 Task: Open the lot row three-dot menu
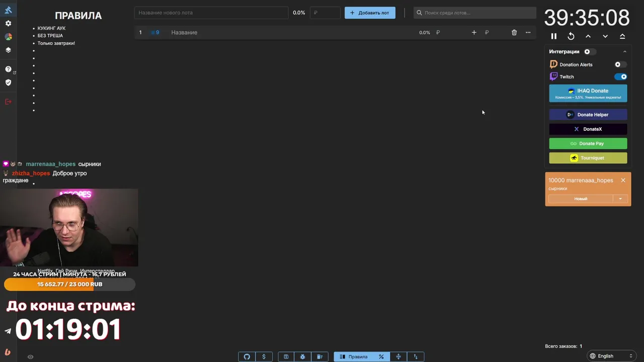click(x=528, y=32)
